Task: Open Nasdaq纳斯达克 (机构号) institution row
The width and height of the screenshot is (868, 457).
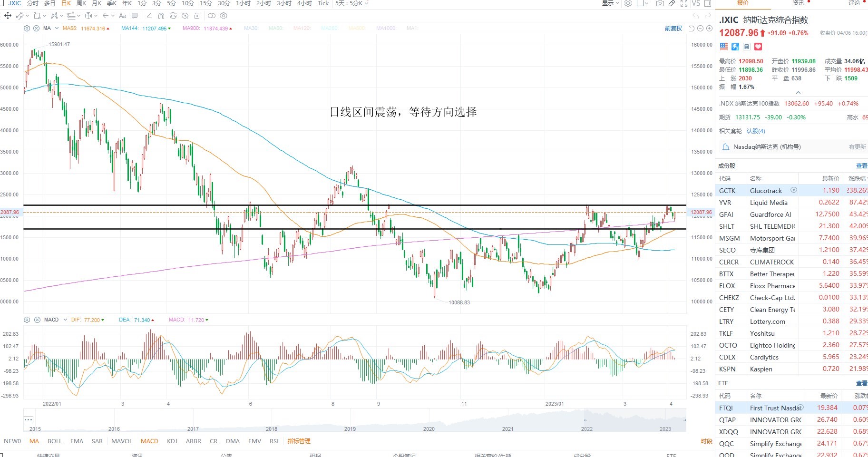Action: 791,147
